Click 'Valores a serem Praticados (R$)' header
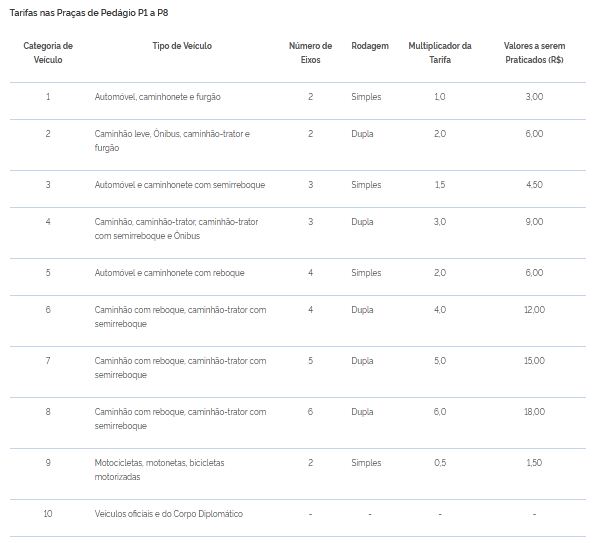Viewport: 595px width, 543px height. coord(534,53)
